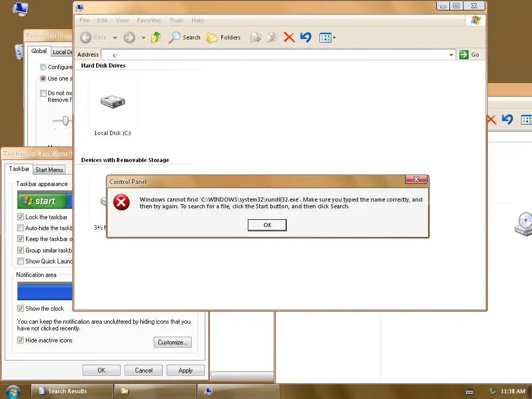Click the blue Undo icon in toolbar
Image resolution: width=532 pixels, height=399 pixels.
pyautogui.click(x=305, y=37)
